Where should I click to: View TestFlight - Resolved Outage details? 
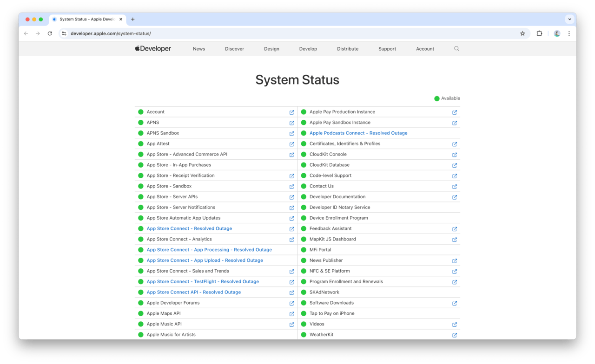[x=203, y=282]
